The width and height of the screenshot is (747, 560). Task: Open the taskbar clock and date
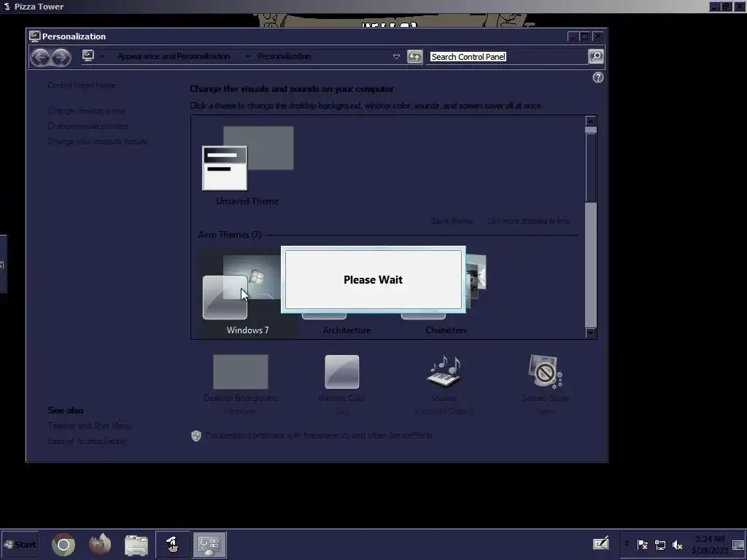(709, 544)
